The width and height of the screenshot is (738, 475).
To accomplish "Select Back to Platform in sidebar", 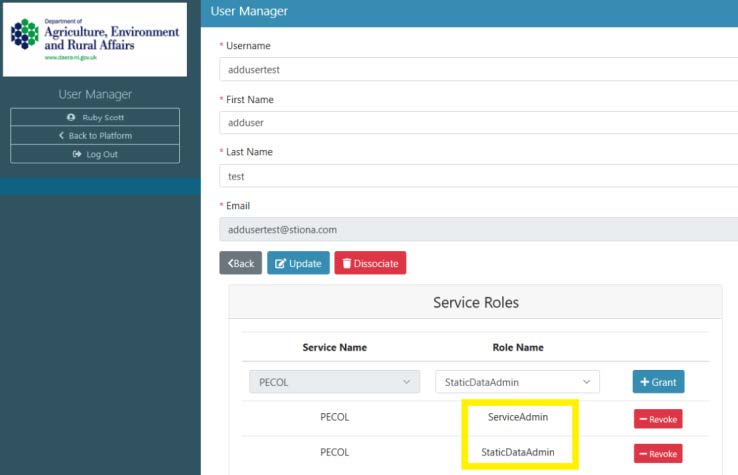I will (x=95, y=136).
